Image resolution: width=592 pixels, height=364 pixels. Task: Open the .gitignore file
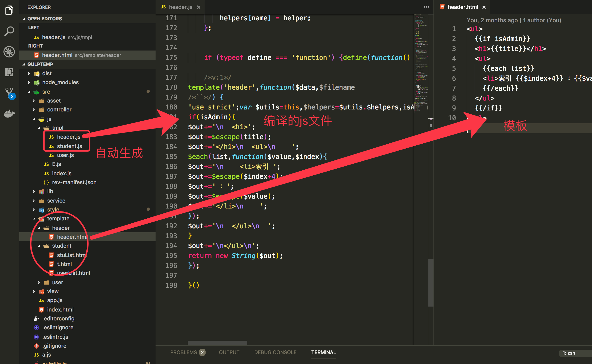point(87,346)
